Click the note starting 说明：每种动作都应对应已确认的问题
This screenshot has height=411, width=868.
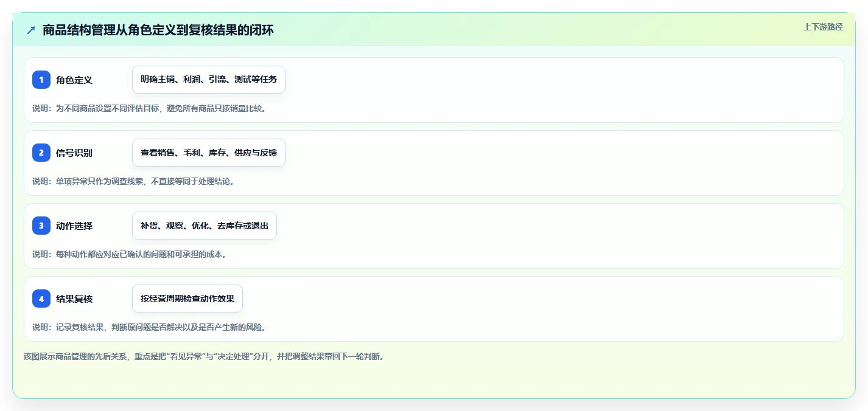[130, 254]
